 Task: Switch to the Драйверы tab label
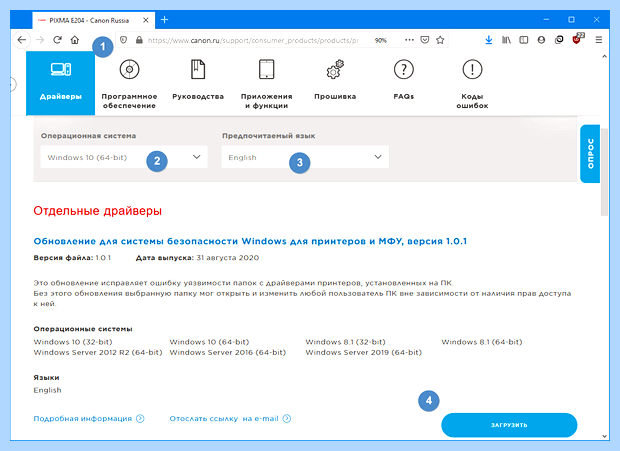[x=60, y=97]
